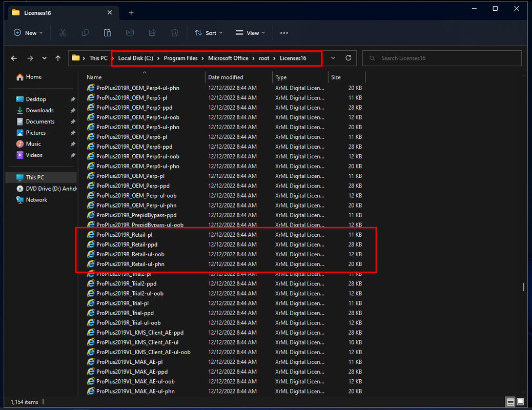Sort by Name column header

pos(144,77)
